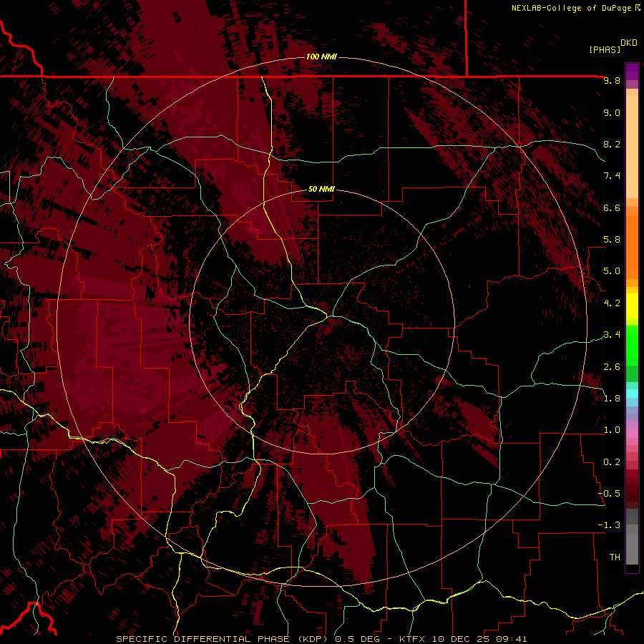This screenshot has width=644, height=644.
Task: Click the radar site center where highways converge
Action: (x=330, y=316)
